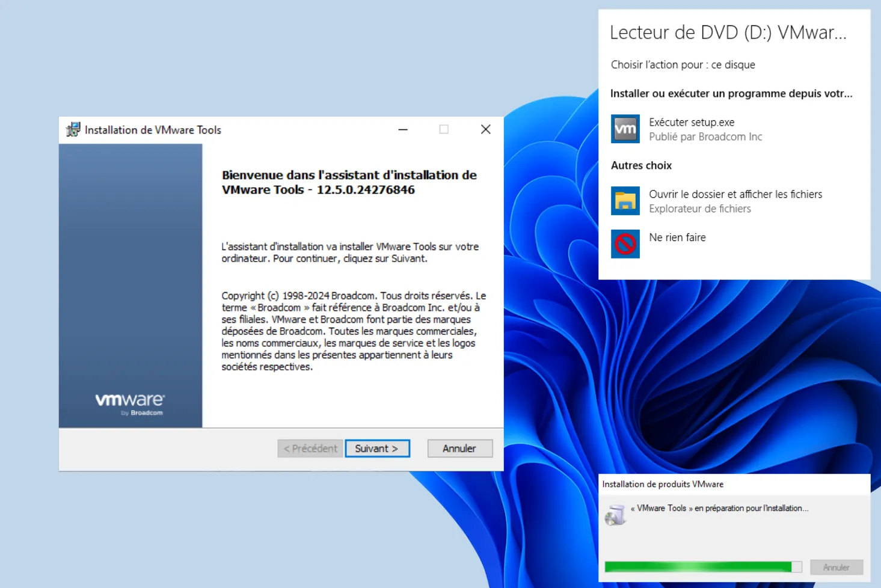Viewport: 881px width, 588px height.
Task: Click the Lecteur de DVD (D:) notification title
Action: pos(728,32)
